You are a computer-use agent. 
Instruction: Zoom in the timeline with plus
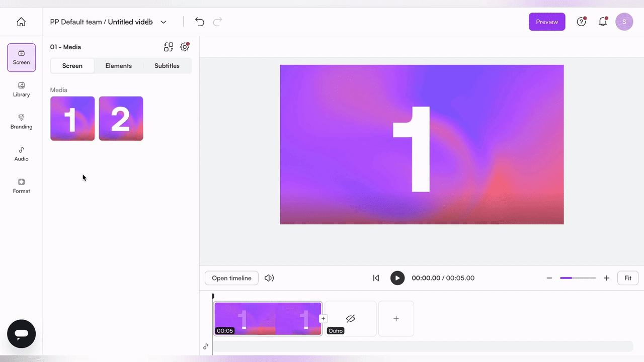pos(607,278)
